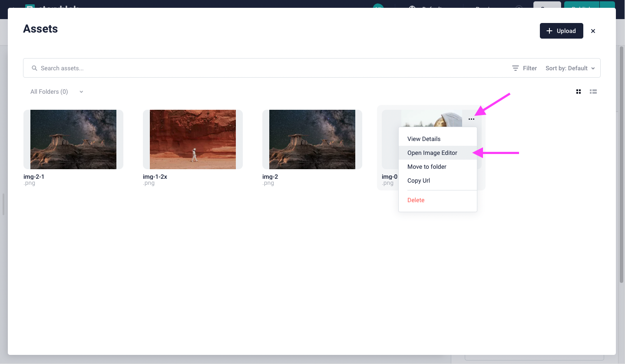Choose Copy Url from the menu
The width and height of the screenshot is (625, 364).
(438, 180)
